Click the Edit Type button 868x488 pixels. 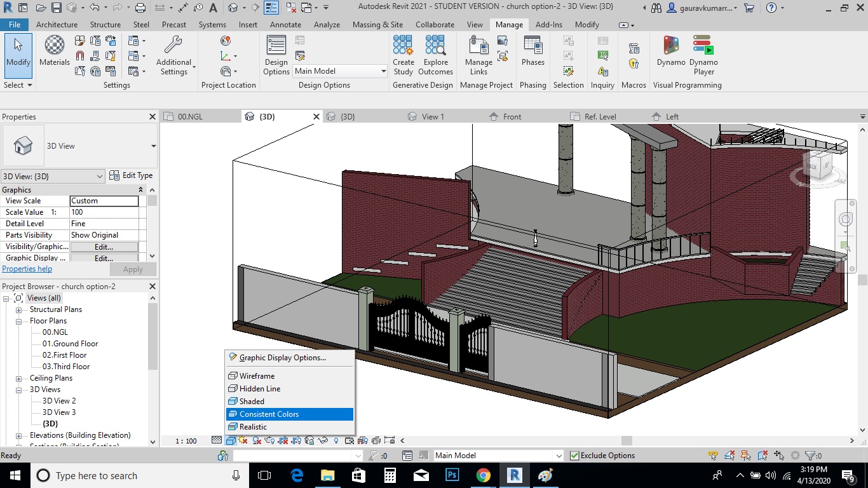point(132,175)
